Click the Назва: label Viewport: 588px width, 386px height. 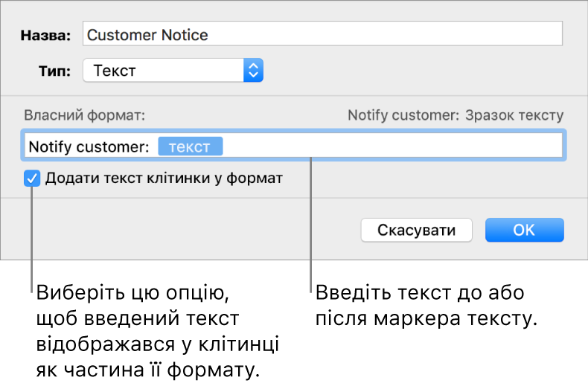click(45, 35)
